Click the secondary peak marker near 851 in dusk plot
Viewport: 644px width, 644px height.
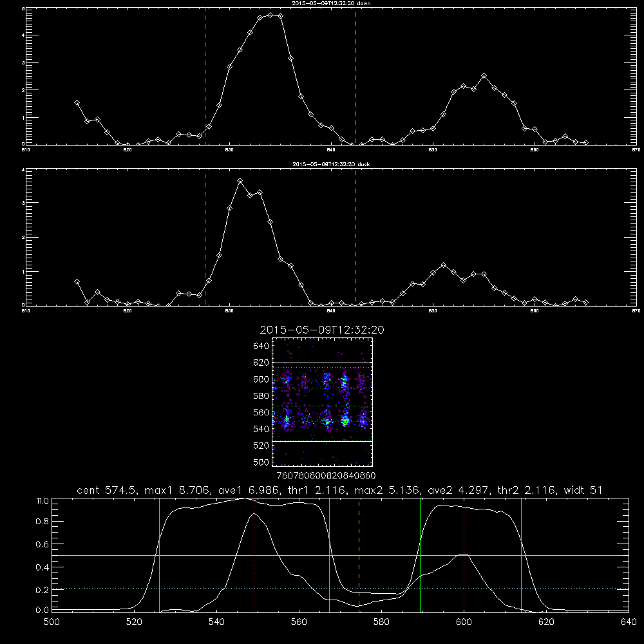[444, 265]
